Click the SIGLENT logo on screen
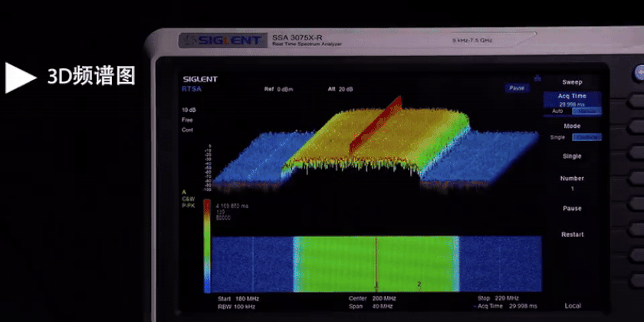This screenshot has height=322, width=644. coord(199,79)
